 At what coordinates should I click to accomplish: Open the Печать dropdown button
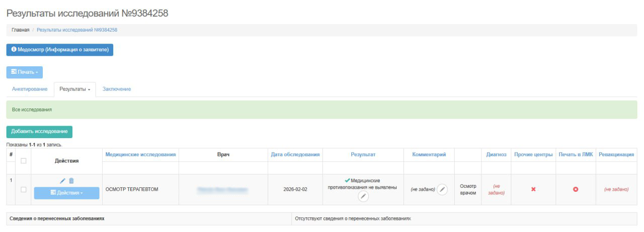[24, 72]
